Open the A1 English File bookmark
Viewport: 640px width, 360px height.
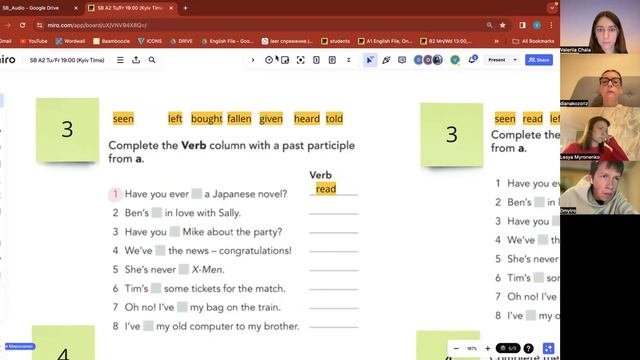[x=385, y=41]
